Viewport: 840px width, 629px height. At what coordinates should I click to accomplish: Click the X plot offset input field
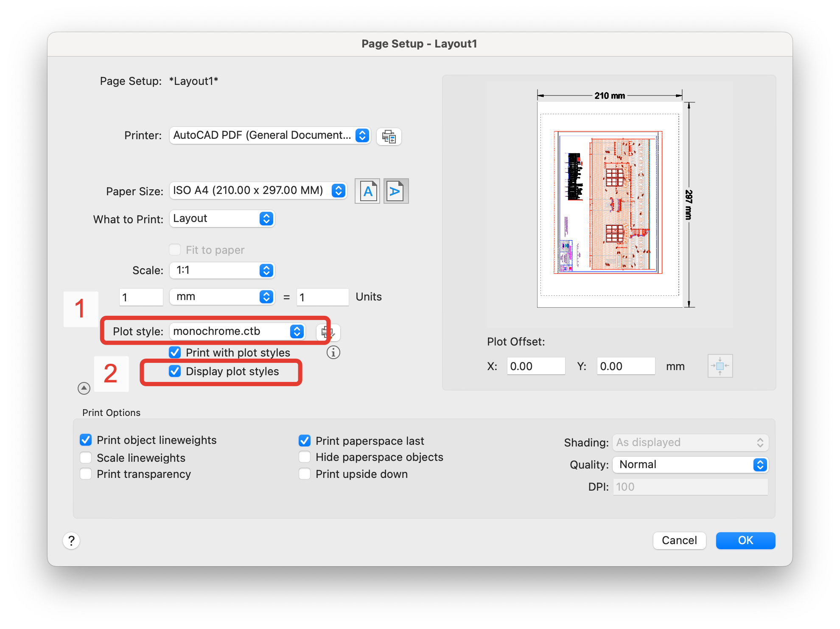534,365
